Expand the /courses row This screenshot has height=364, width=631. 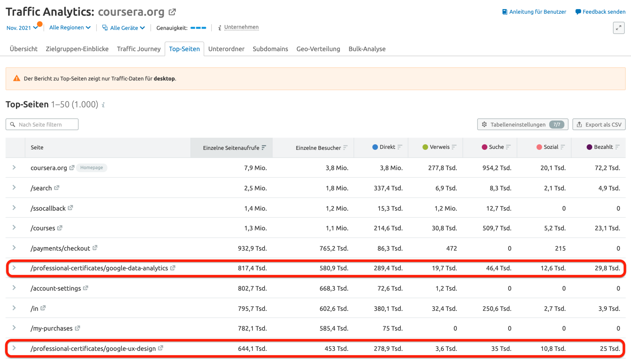tap(14, 228)
